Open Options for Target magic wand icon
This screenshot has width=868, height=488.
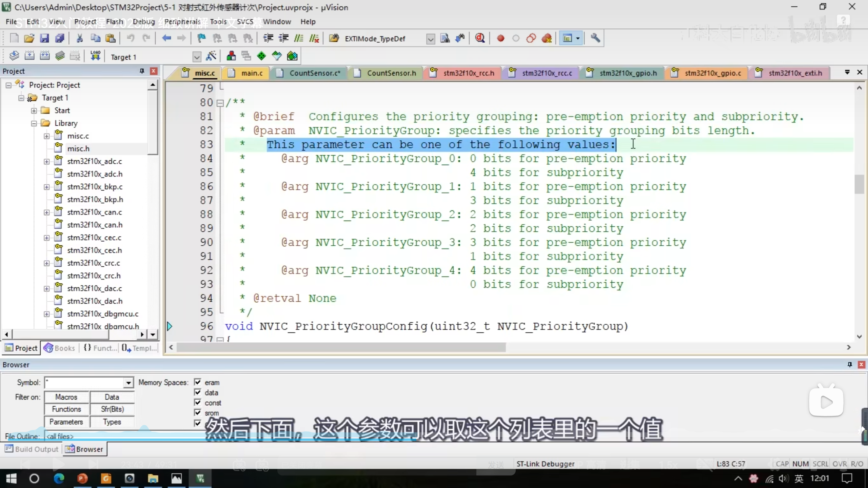pos(211,56)
